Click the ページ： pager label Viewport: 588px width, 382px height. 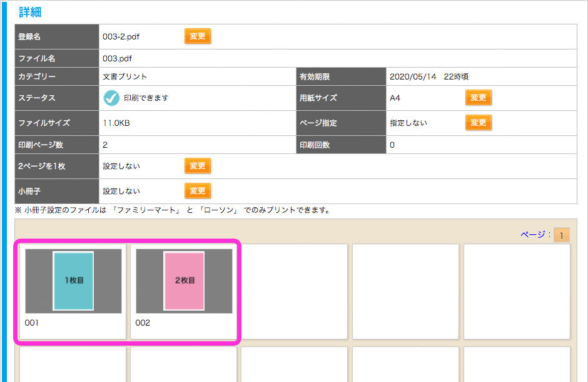535,235
